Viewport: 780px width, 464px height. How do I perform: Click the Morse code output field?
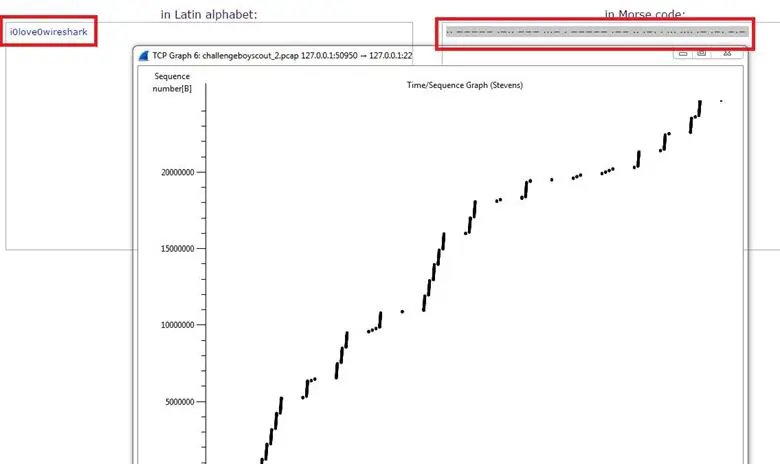pos(596,32)
